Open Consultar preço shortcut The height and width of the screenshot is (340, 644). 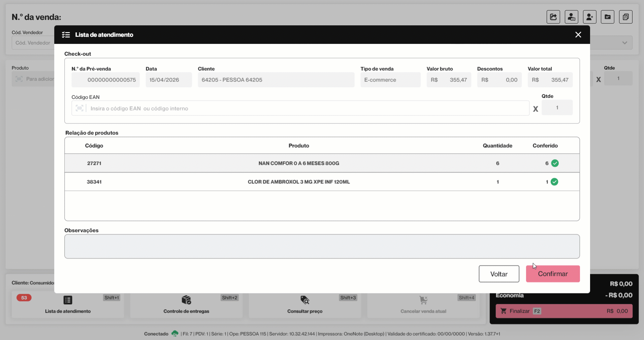(305, 305)
